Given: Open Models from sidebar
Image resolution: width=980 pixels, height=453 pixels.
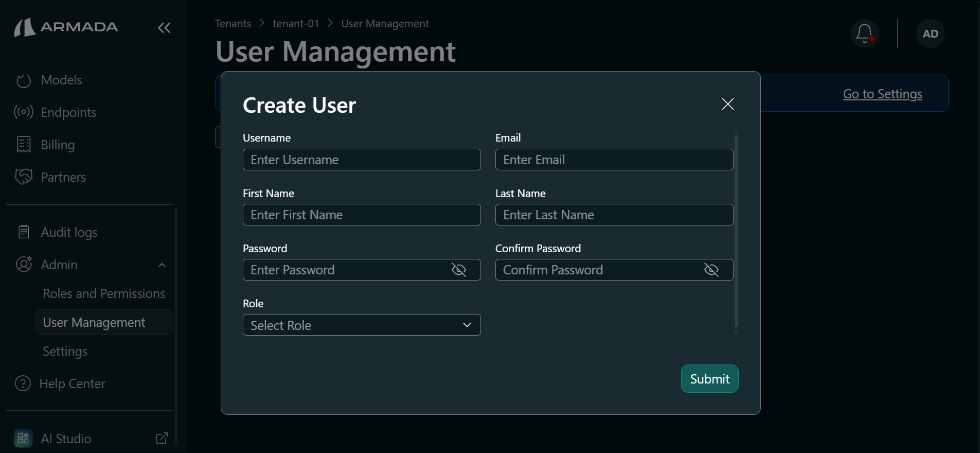Looking at the screenshot, I should 61,80.
